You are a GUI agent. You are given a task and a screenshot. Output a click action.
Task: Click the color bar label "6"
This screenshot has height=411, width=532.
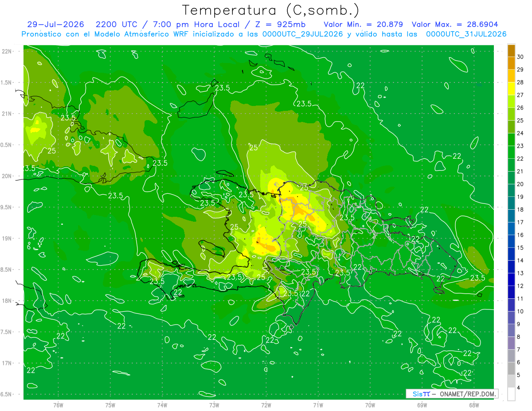tap(519, 362)
